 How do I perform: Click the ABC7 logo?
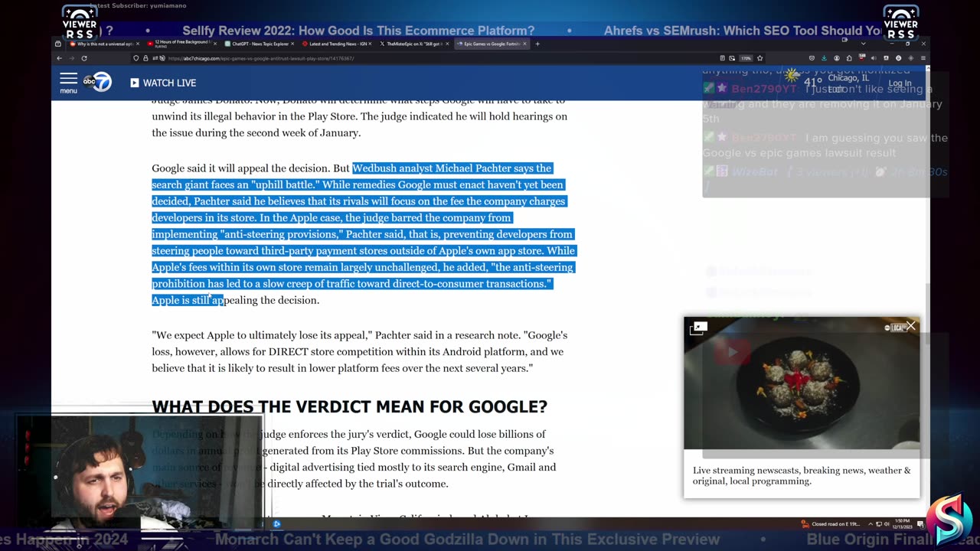click(x=98, y=83)
